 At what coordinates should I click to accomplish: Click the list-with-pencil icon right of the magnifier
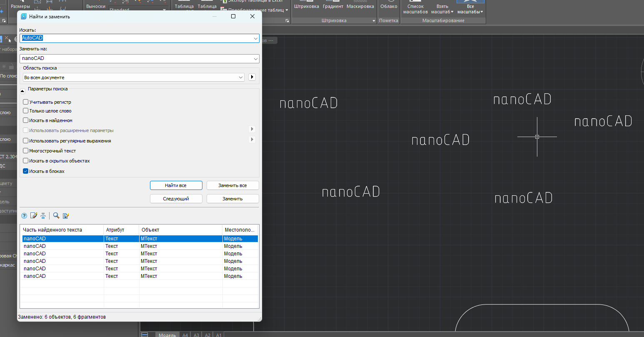(66, 216)
